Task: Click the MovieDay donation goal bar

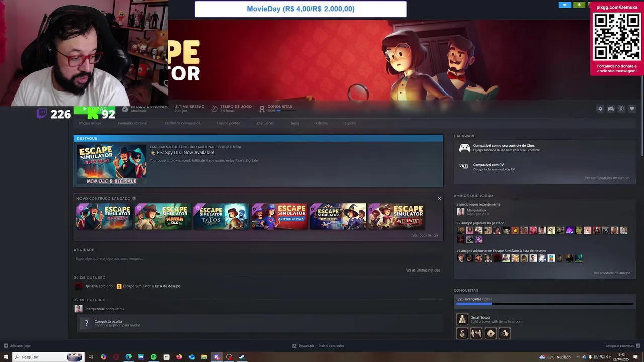Action: (x=300, y=9)
